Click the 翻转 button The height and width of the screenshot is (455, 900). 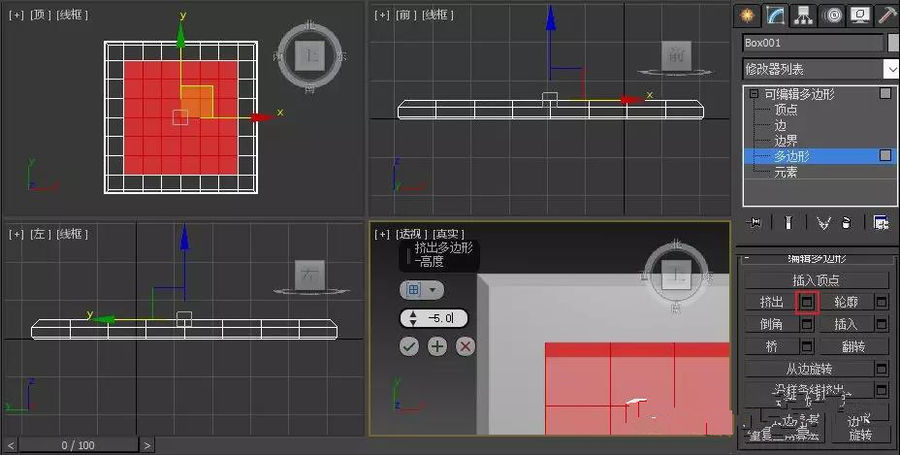coord(854,347)
